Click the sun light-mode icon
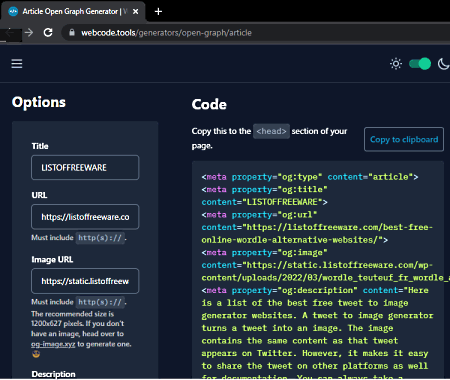 [x=396, y=64]
